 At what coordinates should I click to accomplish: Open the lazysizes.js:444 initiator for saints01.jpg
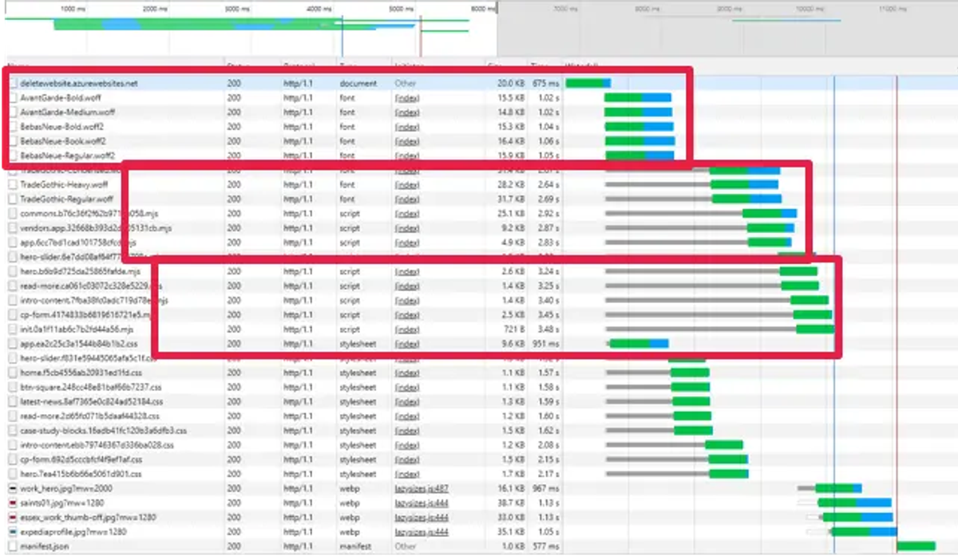pyautogui.click(x=421, y=503)
